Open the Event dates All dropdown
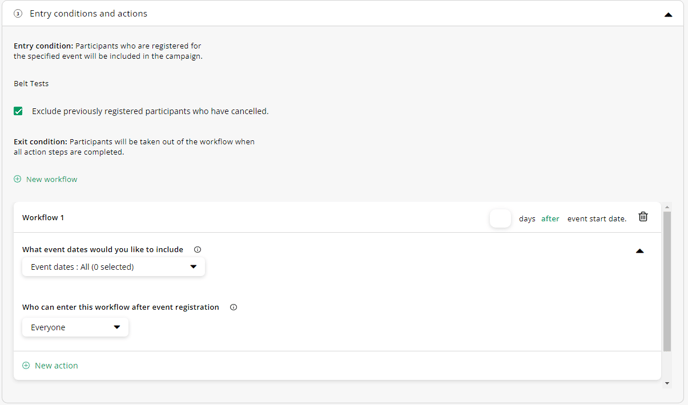The width and height of the screenshot is (688, 405). tap(114, 267)
